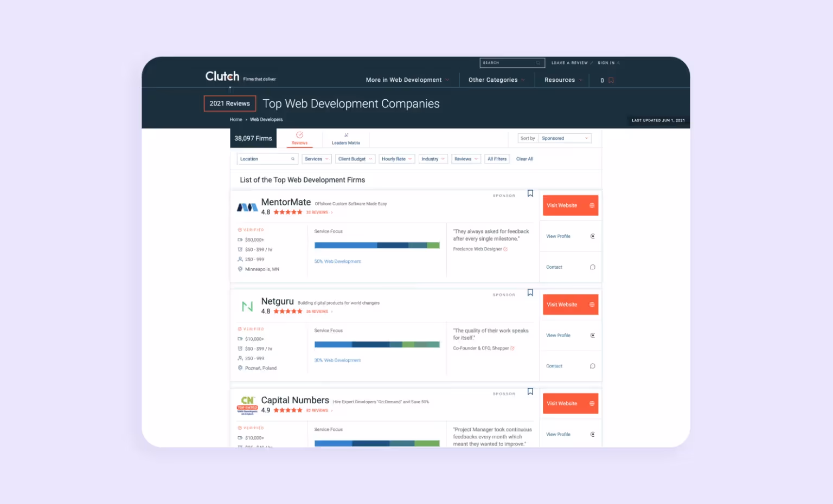
Task: Click the MentorMate company name
Action: coord(286,202)
